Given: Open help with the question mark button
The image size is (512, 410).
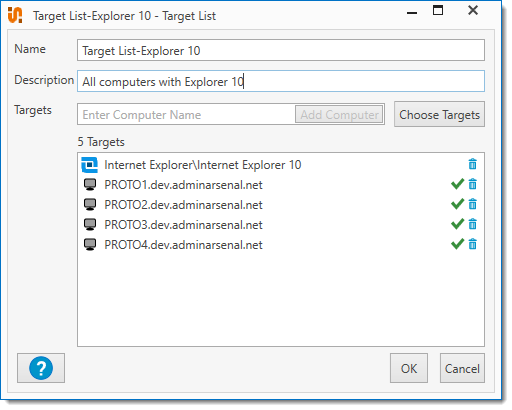Looking at the screenshot, I should pos(41,368).
